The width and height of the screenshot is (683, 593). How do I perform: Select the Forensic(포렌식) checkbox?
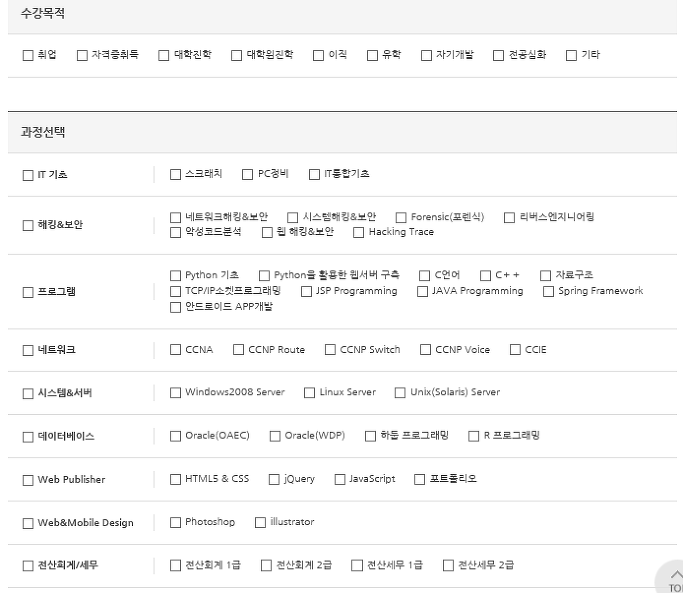401,217
